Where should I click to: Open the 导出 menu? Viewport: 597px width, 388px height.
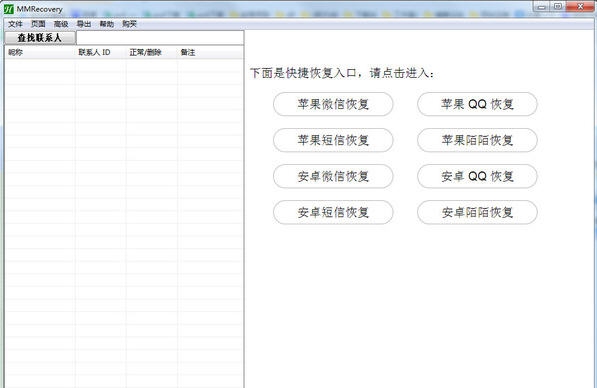point(84,24)
